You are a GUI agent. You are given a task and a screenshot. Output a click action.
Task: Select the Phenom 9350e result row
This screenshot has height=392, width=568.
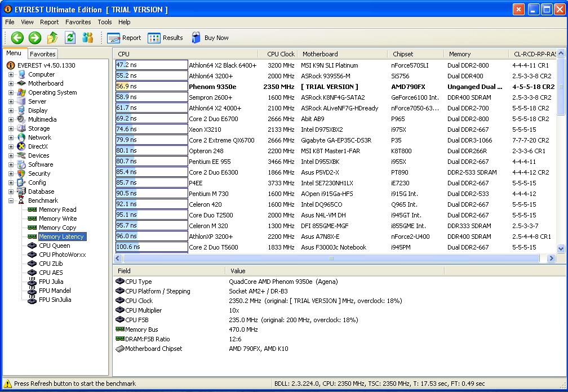[x=335, y=87]
